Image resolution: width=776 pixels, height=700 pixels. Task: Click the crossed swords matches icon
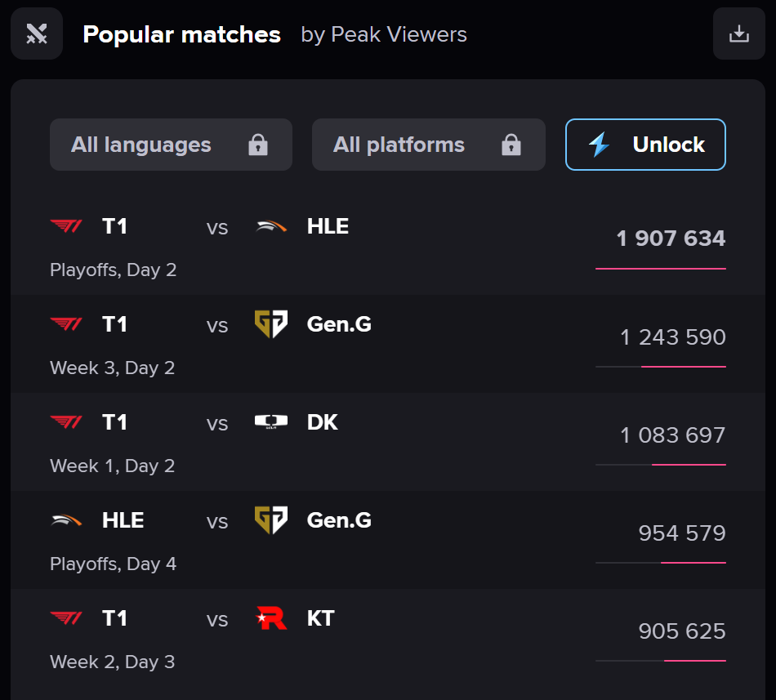pyautogui.click(x=37, y=33)
